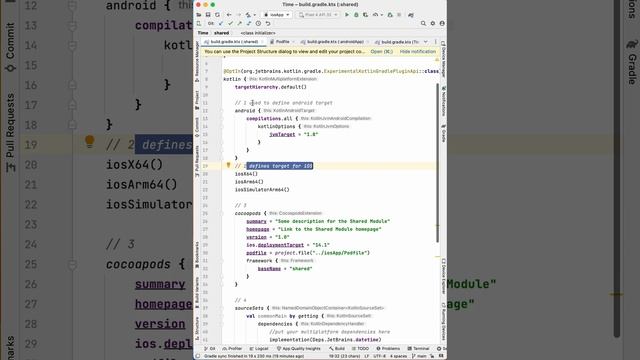Switch to the Podfile editor tab
The height and width of the screenshot is (360, 640).
coord(282,42)
